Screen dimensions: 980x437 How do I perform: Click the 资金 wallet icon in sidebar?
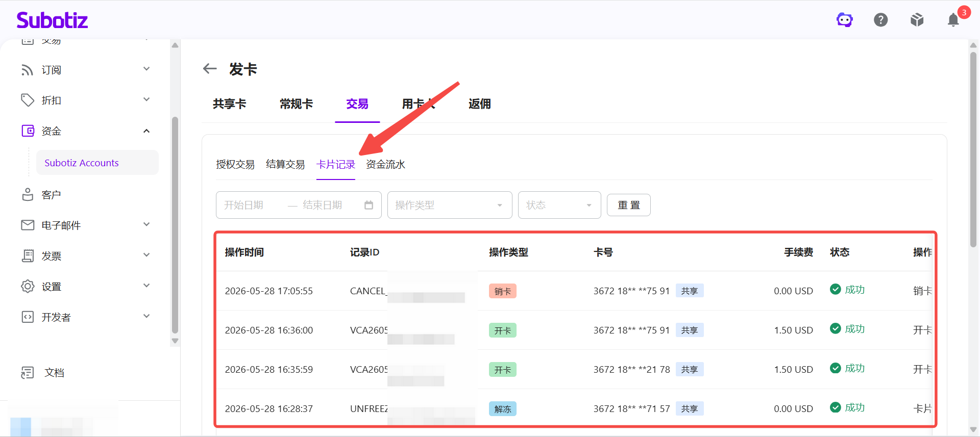[x=28, y=131]
